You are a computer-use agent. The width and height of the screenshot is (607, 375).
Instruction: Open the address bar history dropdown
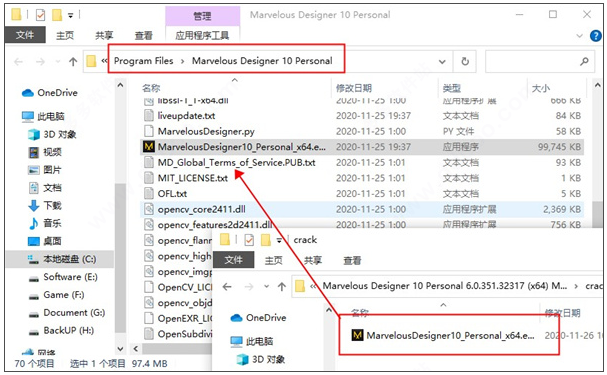click(442, 62)
